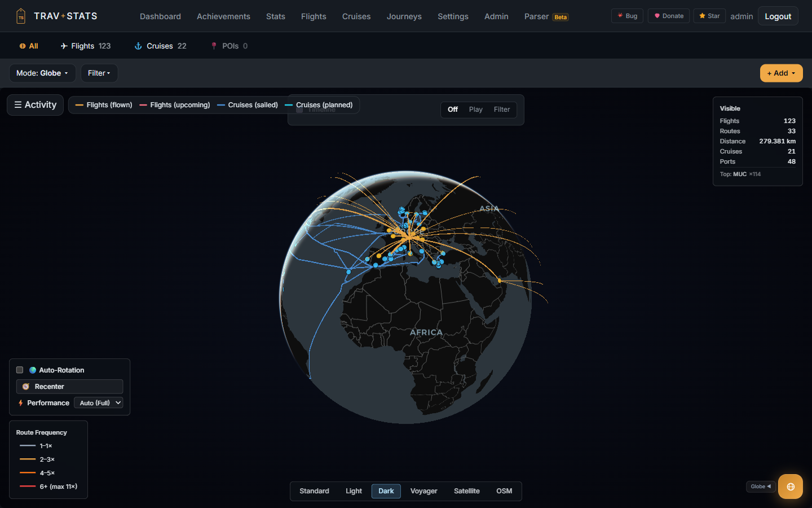The width and height of the screenshot is (812, 508).
Task: Click the anchor icon in Cruises tab
Action: 138,46
